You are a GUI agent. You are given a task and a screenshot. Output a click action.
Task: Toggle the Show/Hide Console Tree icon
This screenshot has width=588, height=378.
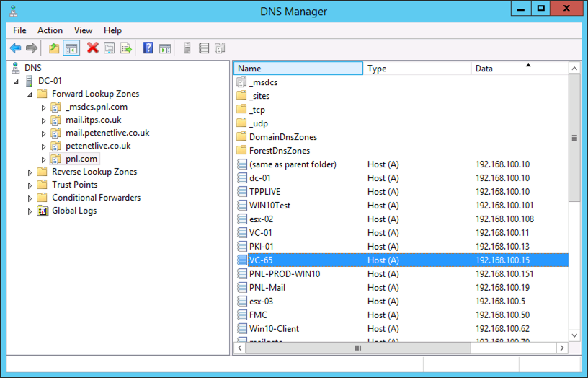coord(71,48)
